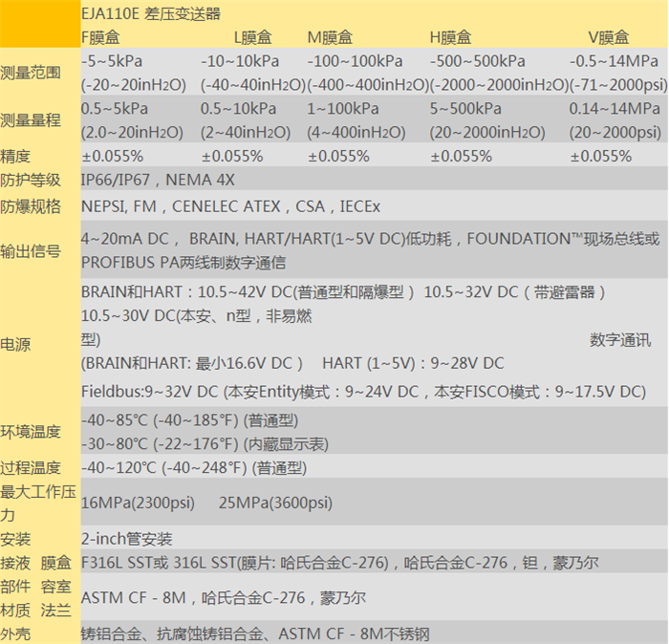Click the line '-40~85℃ (-40~185°F) (普通型)'
The width and height of the screenshot is (669, 644).
coord(189,420)
